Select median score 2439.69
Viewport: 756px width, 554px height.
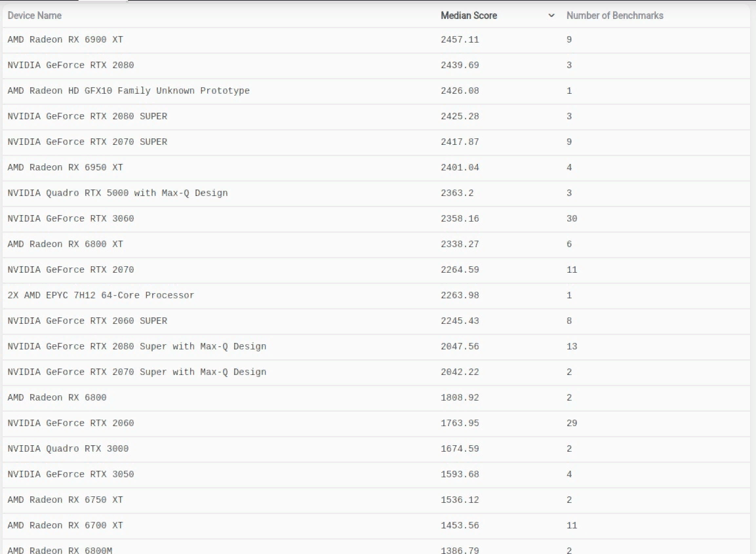pyautogui.click(x=460, y=65)
